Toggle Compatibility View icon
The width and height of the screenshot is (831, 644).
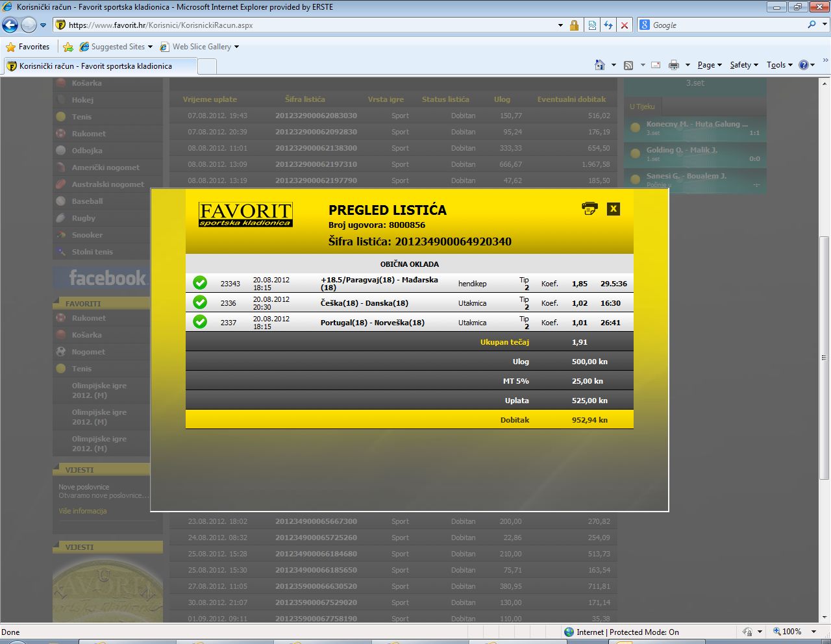tap(592, 25)
